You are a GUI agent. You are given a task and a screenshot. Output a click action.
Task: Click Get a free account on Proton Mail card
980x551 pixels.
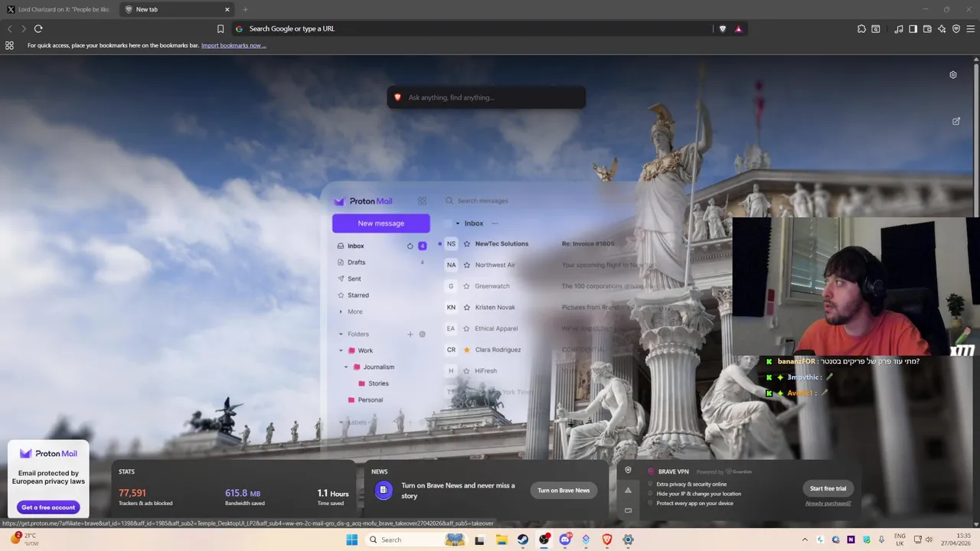click(48, 507)
